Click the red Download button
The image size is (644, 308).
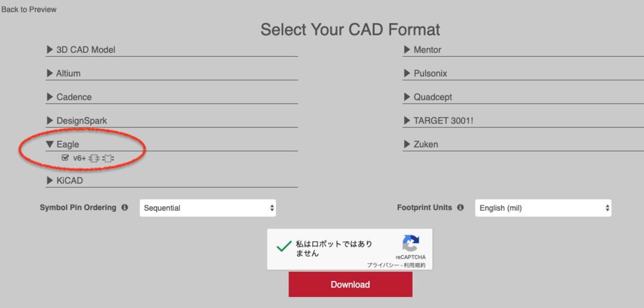click(x=350, y=284)
